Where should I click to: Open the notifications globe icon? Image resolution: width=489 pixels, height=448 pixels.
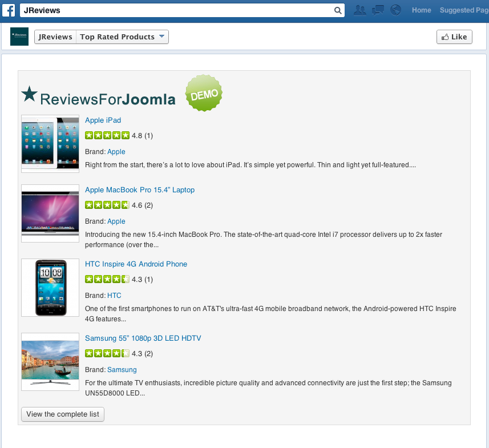tap(395, 10)
